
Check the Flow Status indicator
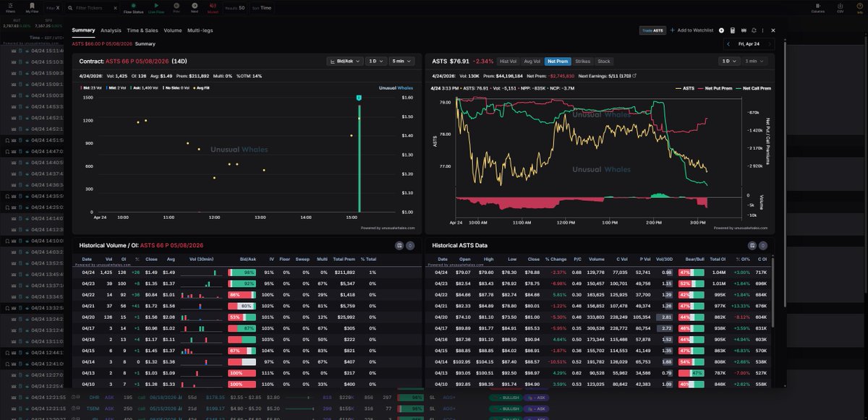coord(133,8)
